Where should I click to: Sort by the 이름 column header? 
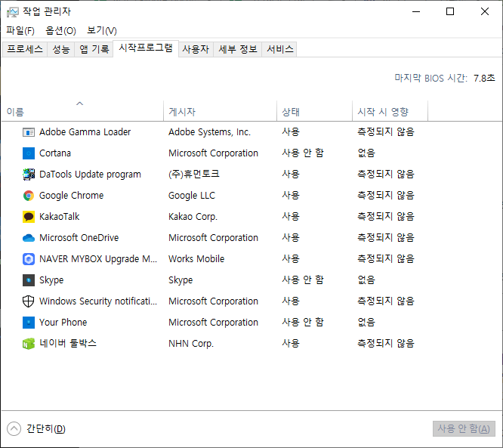click(82, 111)
